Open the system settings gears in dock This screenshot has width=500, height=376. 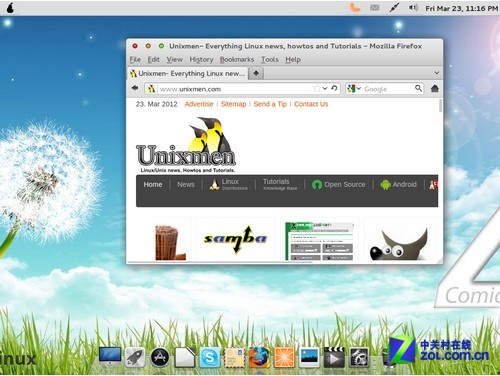point(359,357)
